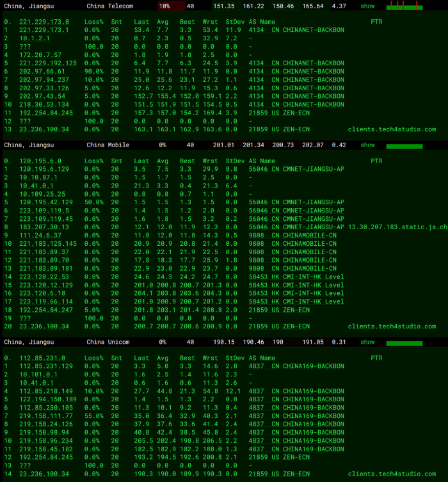448x482 pixels.
Task: Click the show link for China Telecom
Action: pos(367,6)
